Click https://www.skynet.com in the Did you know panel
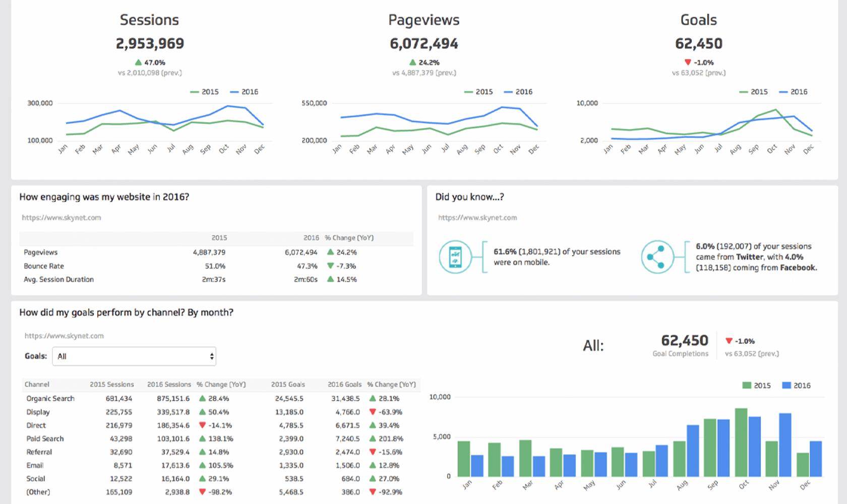 click(x=477, y=218)
